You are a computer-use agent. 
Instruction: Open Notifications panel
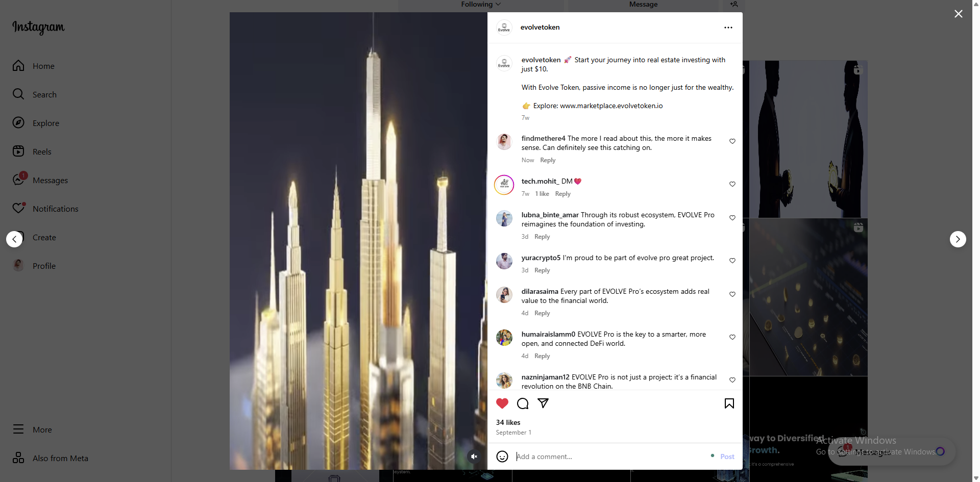pyautogui.click(x=45, y=209)
